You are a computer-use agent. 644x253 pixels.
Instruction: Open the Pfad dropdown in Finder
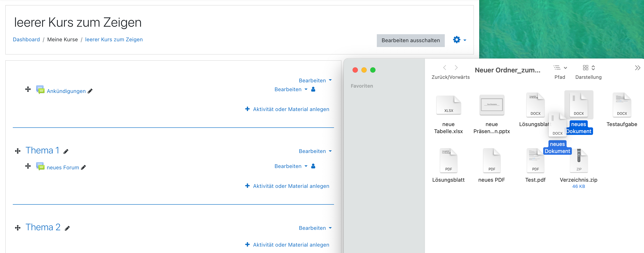(560, 68)
